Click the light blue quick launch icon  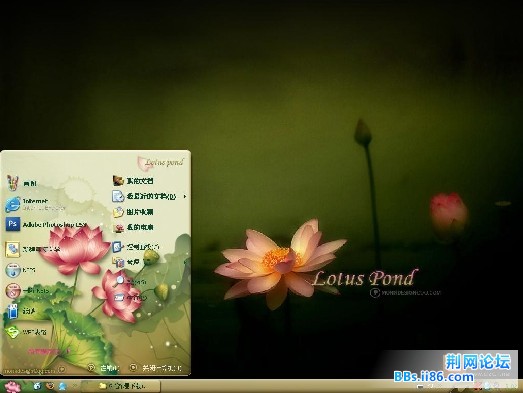tap(62, 386)
